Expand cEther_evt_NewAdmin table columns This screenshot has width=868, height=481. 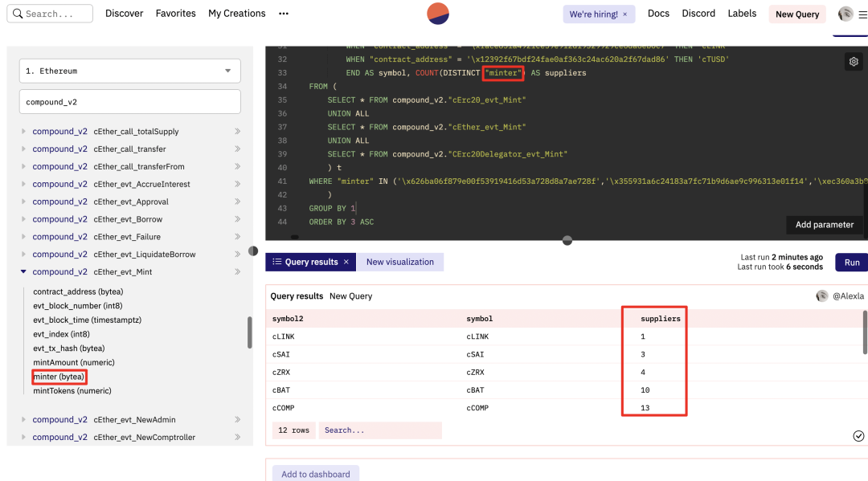[23, 420]
